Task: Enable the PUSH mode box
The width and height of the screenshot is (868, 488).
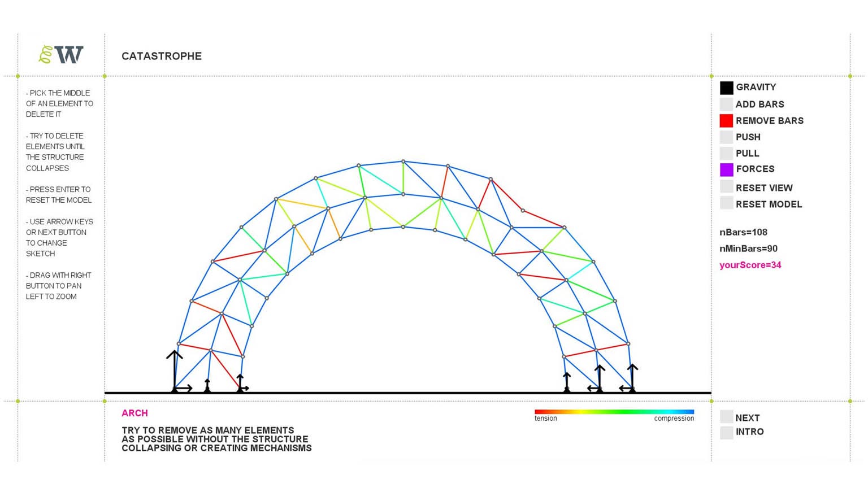Action: tap(726, 137)
